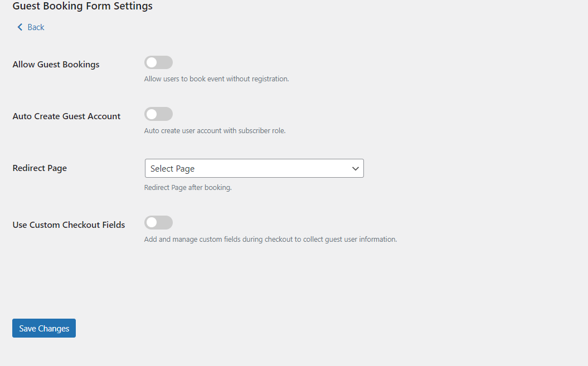Turn on Auto Create Guest Account switch
Screen dimensions: 588x366
pyautogui.click(x=159, y=114)
